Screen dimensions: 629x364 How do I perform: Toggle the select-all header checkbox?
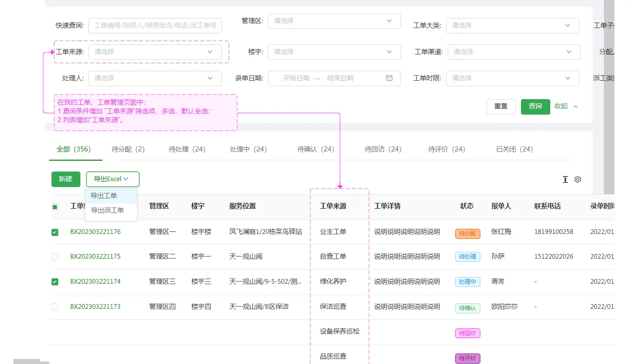point(55,207)
